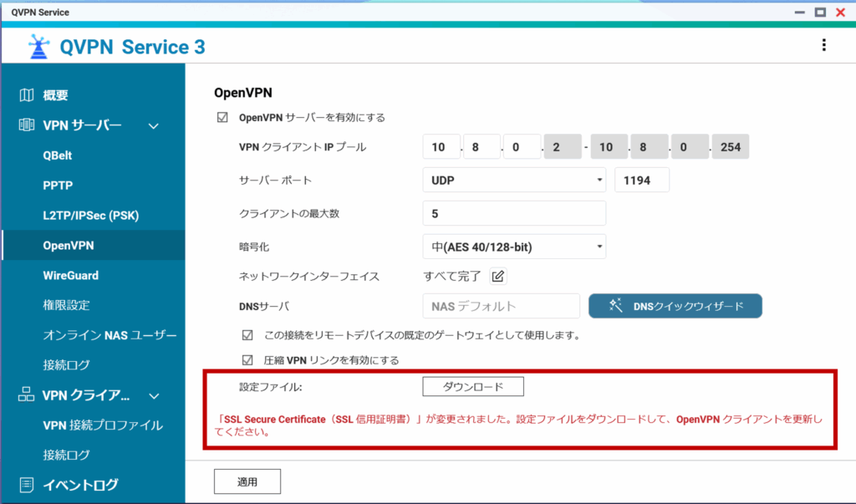
Task: Click the 適用 apply button
Action: [x=247, y=481]
